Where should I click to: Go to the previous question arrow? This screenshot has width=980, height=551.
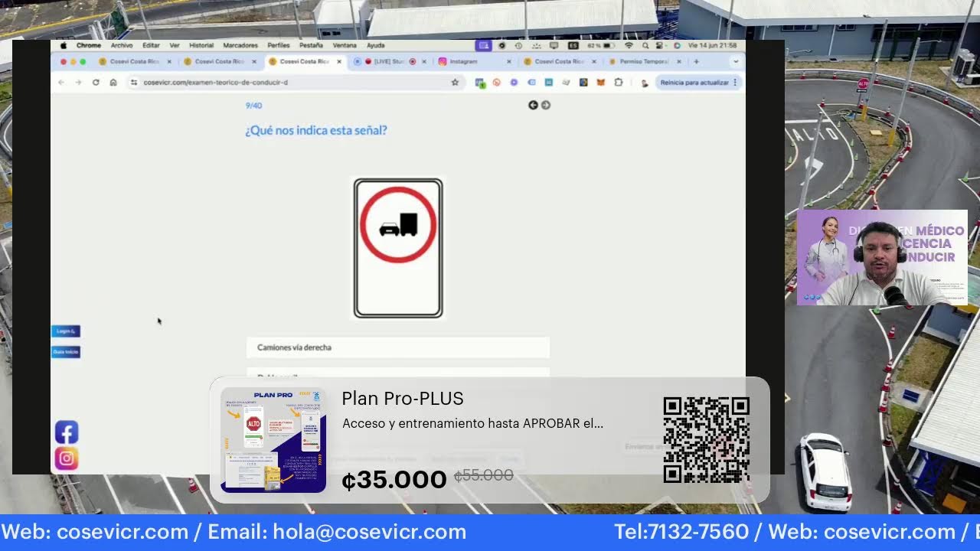pyautogui.click(x=533, y=105)
